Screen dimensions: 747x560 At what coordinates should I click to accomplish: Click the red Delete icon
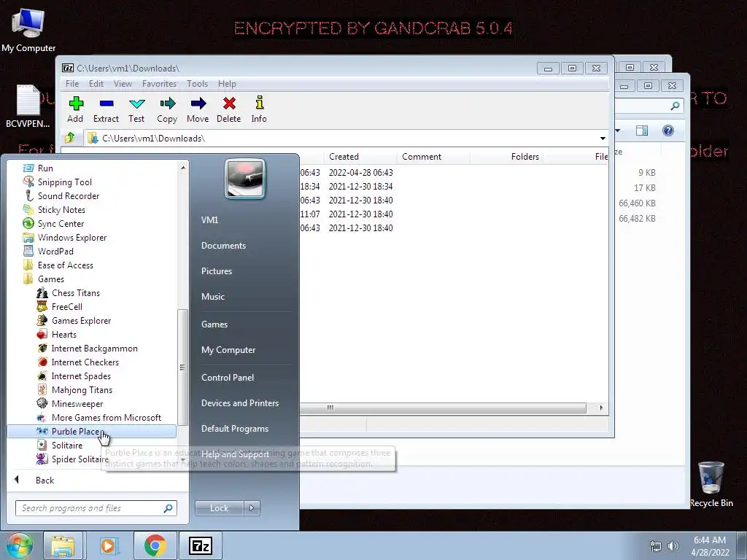[x=228, y=109]
